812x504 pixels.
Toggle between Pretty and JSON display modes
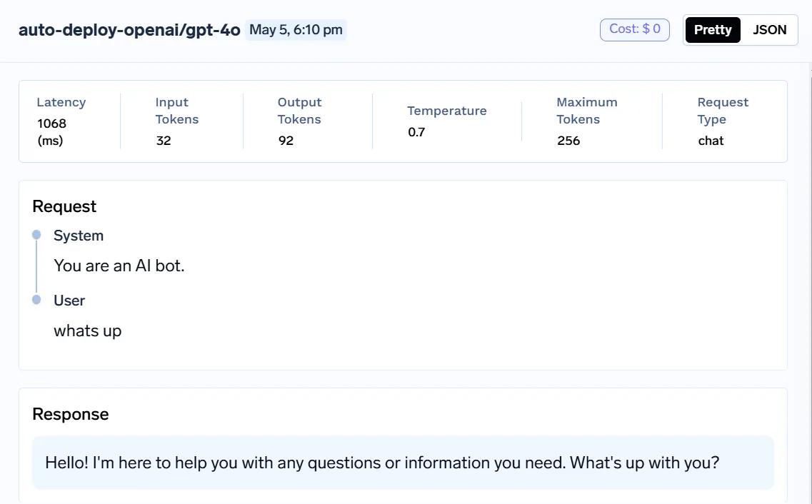[741, 30]
